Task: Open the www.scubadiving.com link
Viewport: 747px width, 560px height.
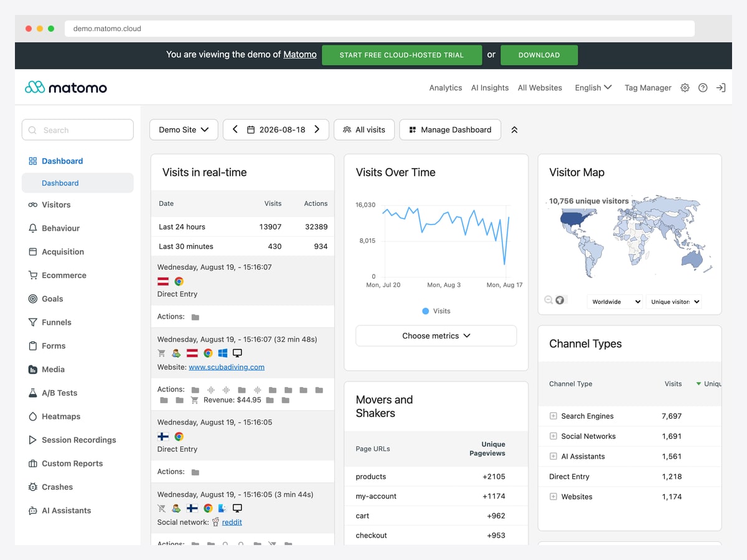Action: pyautogui.click(x=227, y=367)
